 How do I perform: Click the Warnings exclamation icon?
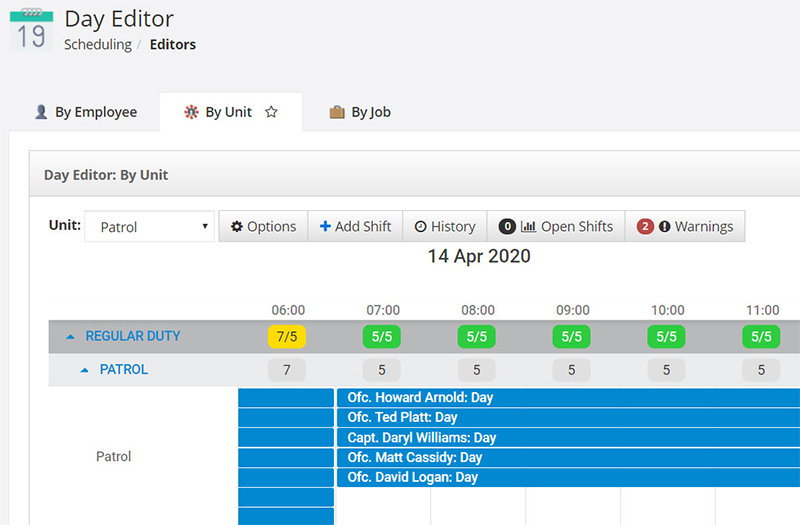[x=664, y=227]
